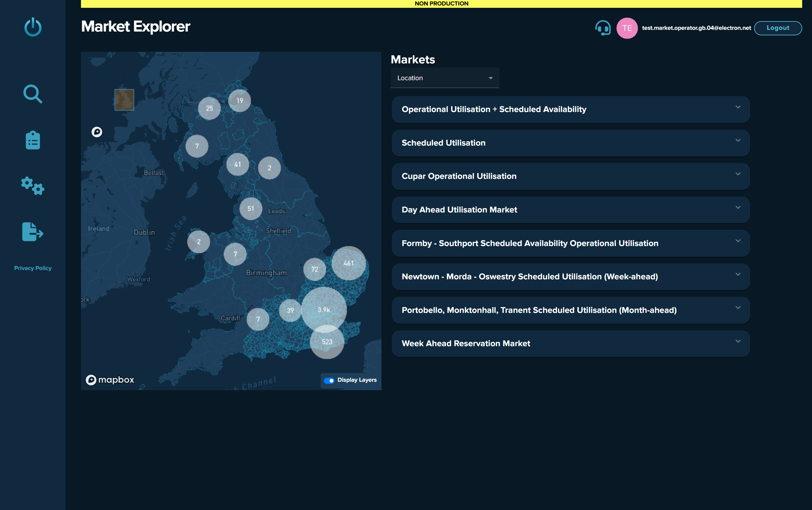Screen dimensions: 812x510
Task: Expand Day Ahead Utilisation Market chevron
Action: [738, 208]
